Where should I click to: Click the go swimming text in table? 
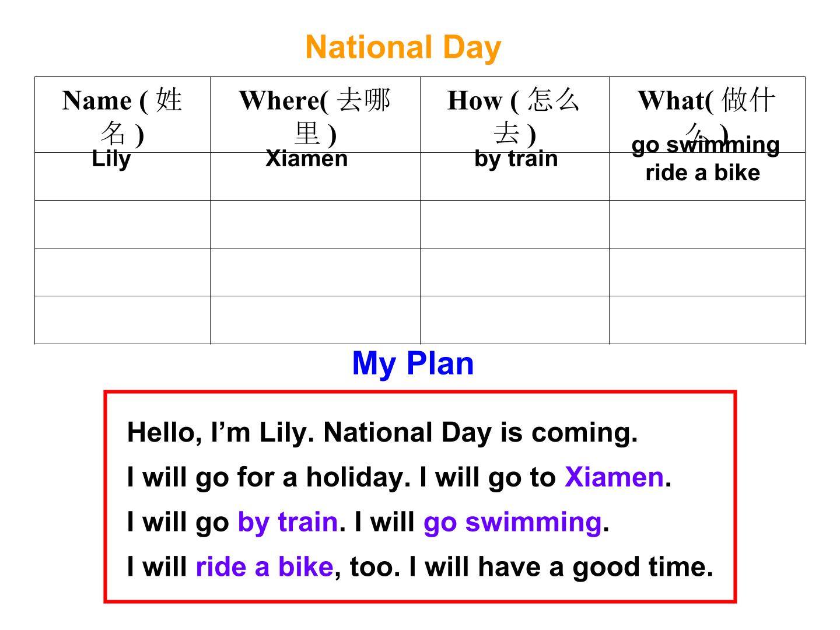(706, 145)
